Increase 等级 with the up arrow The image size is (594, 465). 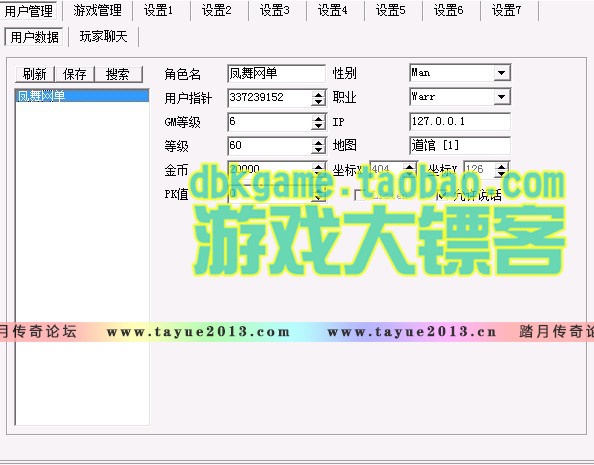tap(319, 142)
